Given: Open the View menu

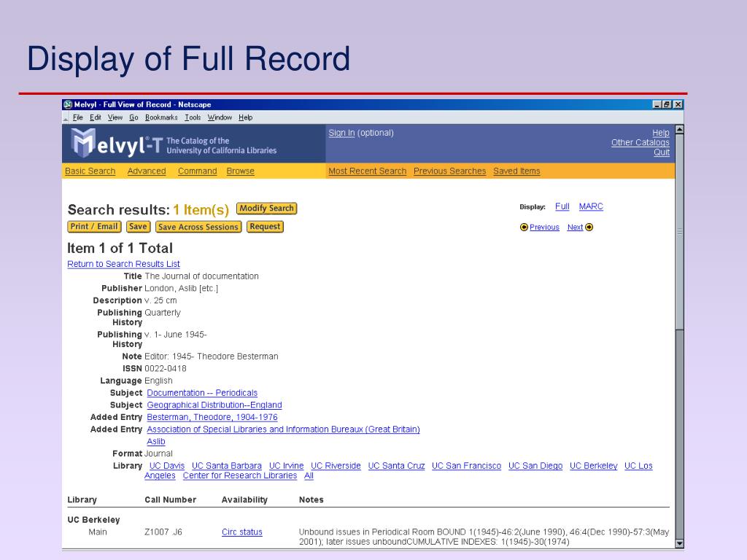Looking at the screenshot, I should click(x=115, y=117).
